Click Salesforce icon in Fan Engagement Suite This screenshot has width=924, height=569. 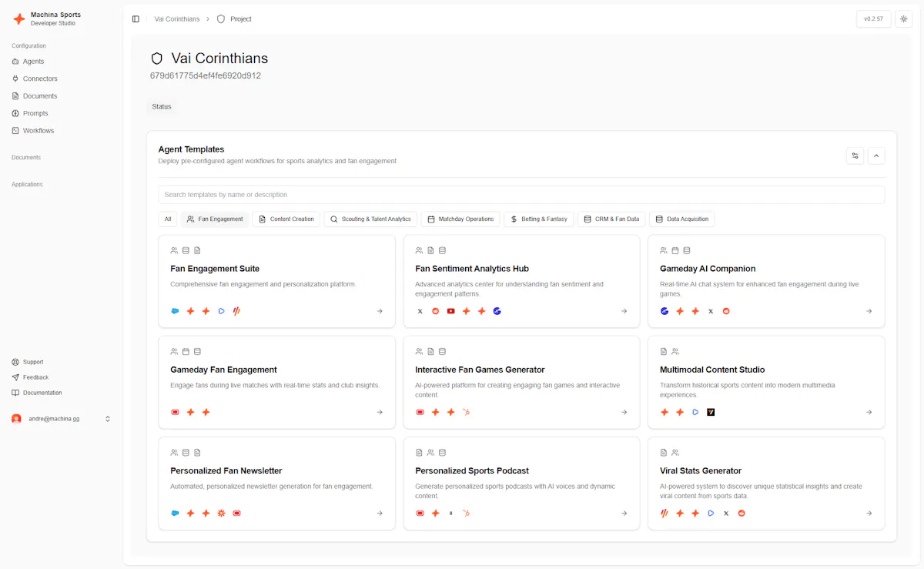pyautogui.click(x=175, y=311)
